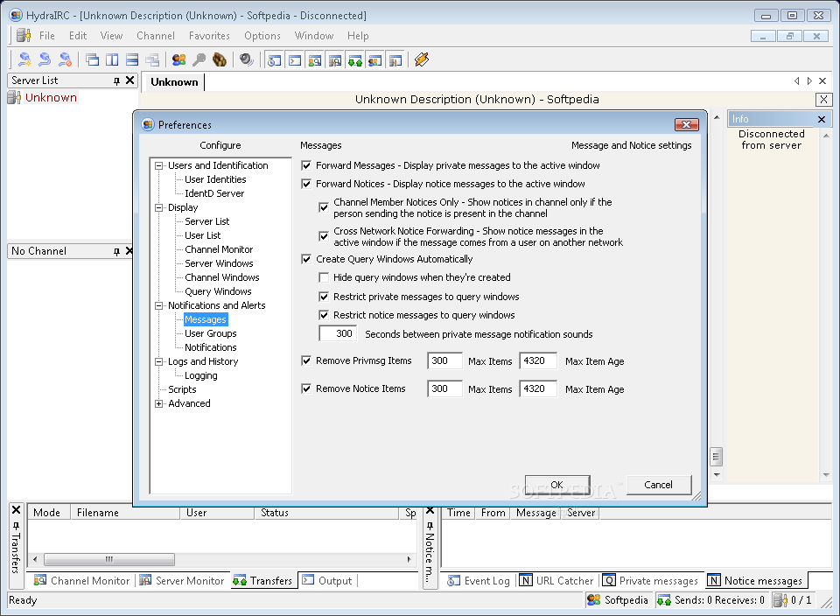Open the user list people toolbar icon

click(178, 59)
